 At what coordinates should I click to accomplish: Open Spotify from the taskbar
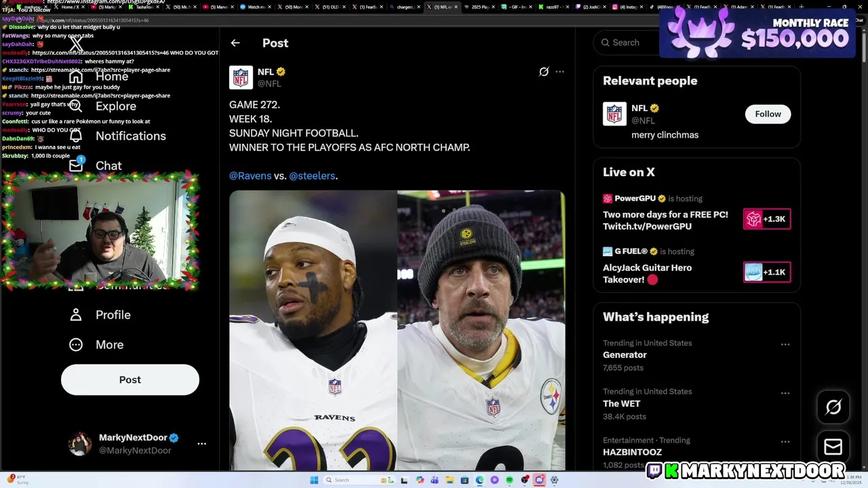point(509,480)
